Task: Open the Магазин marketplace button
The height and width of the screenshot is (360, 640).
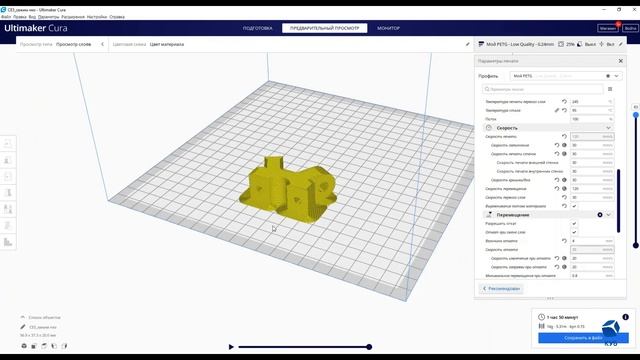Action: point(607,28)
